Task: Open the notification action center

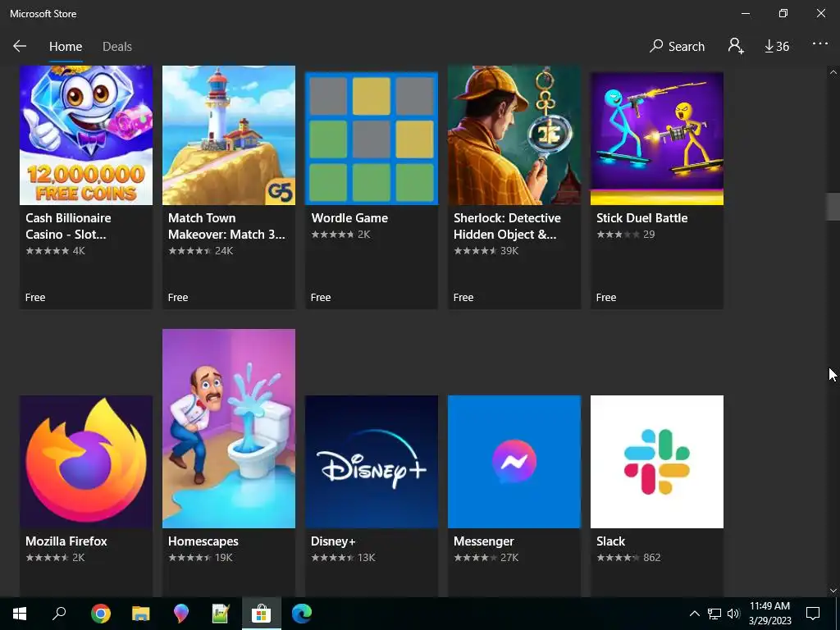Action: tap(813, 614)
